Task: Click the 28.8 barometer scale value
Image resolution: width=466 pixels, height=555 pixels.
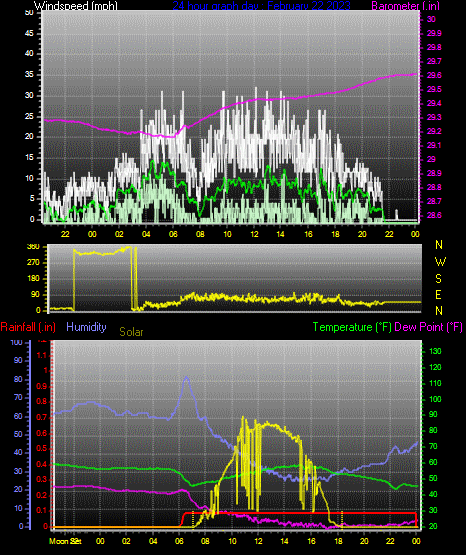Action: 434,187
